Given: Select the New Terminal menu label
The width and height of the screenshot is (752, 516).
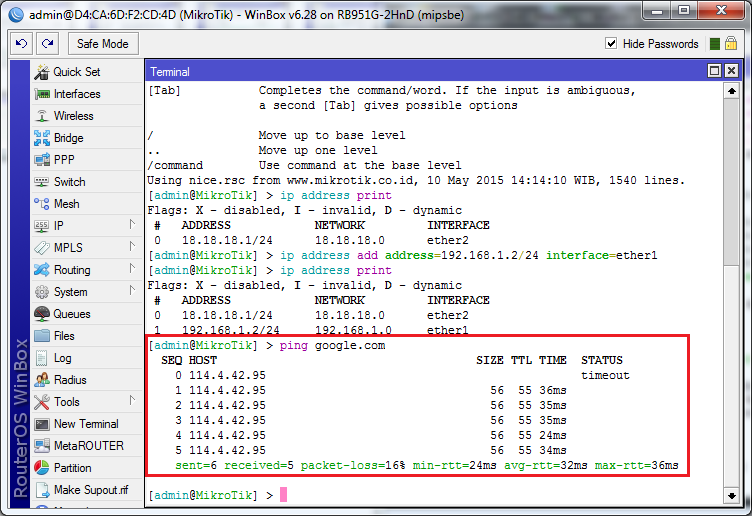Looking at the screenshot, I should [x=86, y=424].
